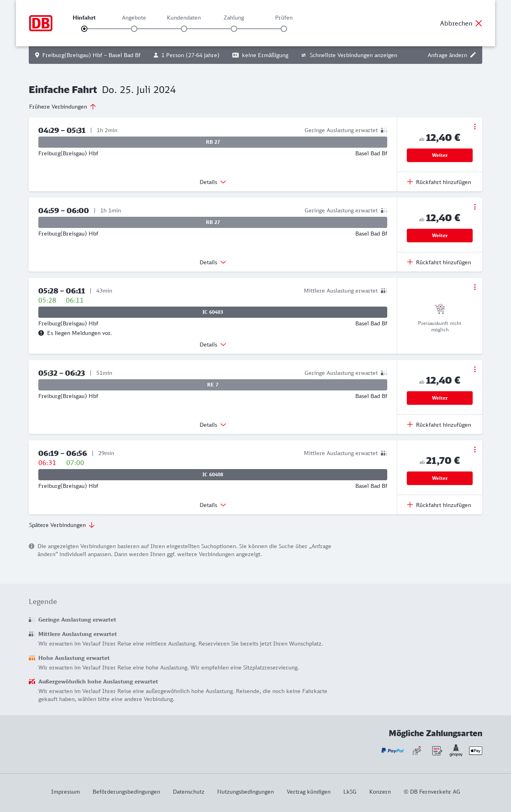
Task: Expand Details for the IC 60403 connection
Action: (213, 345)
